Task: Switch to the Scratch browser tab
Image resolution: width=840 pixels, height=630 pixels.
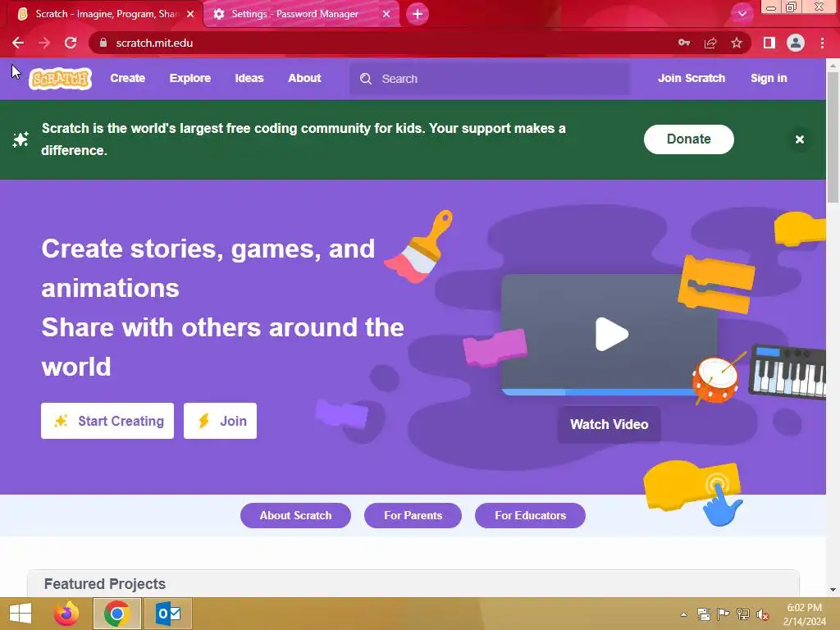Action: click(106, 14)
